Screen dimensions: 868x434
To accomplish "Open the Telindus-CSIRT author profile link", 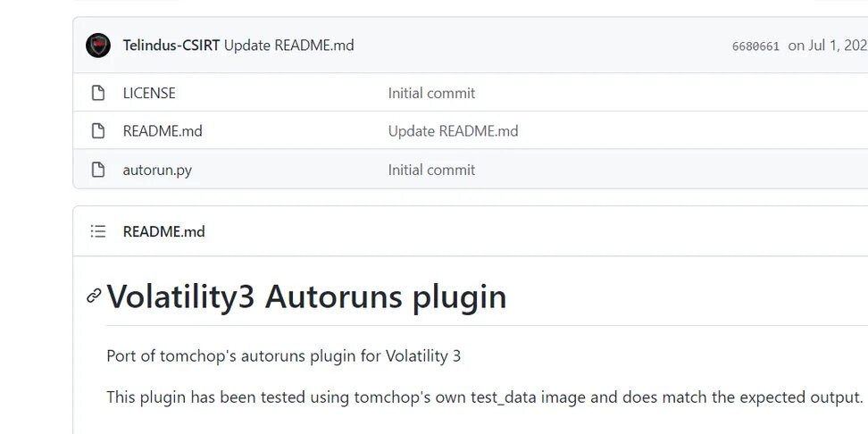I will 171,46.
